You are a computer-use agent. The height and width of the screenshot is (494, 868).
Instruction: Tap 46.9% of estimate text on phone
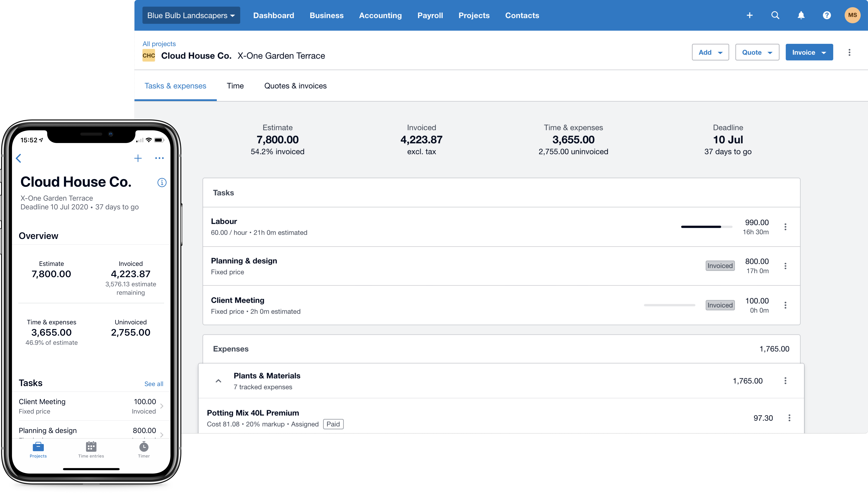pos(52,343)
